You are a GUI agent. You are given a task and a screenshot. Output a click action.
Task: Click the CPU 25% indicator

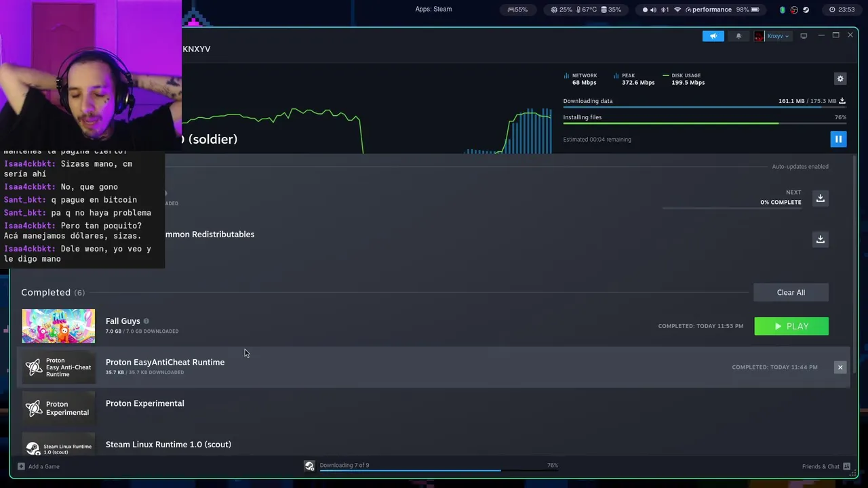pyautogui.click(x=561, y=9)
